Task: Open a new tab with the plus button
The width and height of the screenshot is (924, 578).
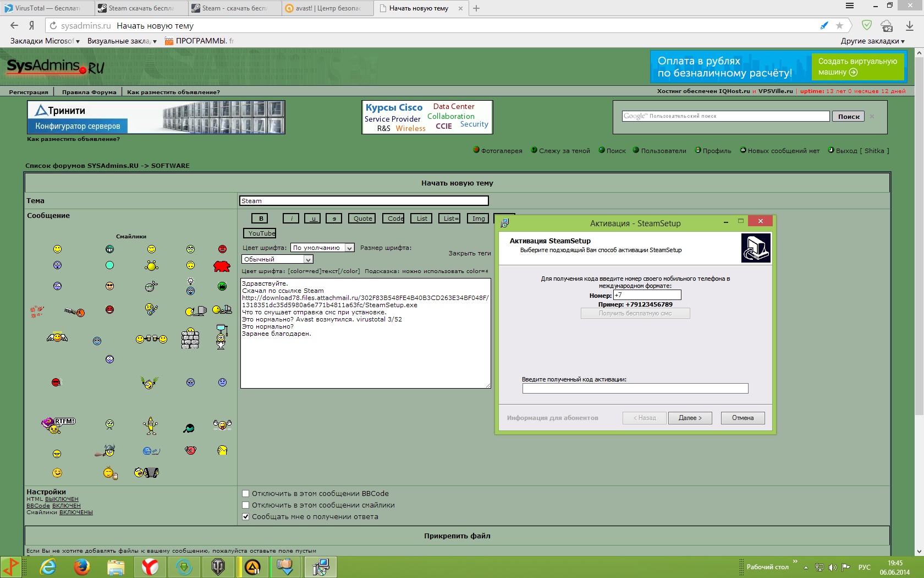Action: point(476,8)
